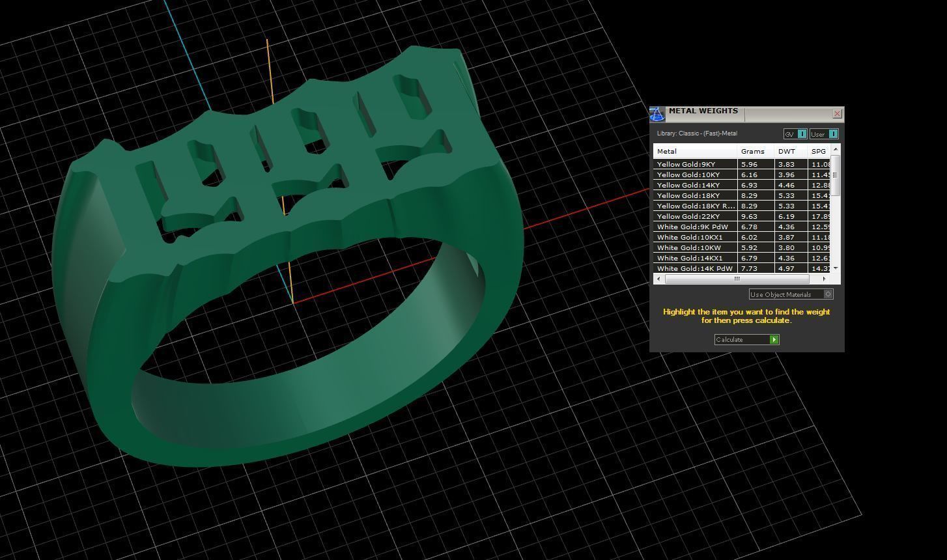Select the Yellow Gold:18KY R... row
Screen dimensions: 947x560
click(x=742, y=206)
